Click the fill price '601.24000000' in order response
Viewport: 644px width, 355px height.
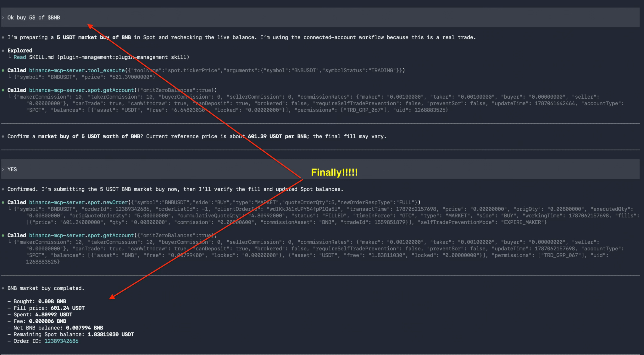point(81,222)
